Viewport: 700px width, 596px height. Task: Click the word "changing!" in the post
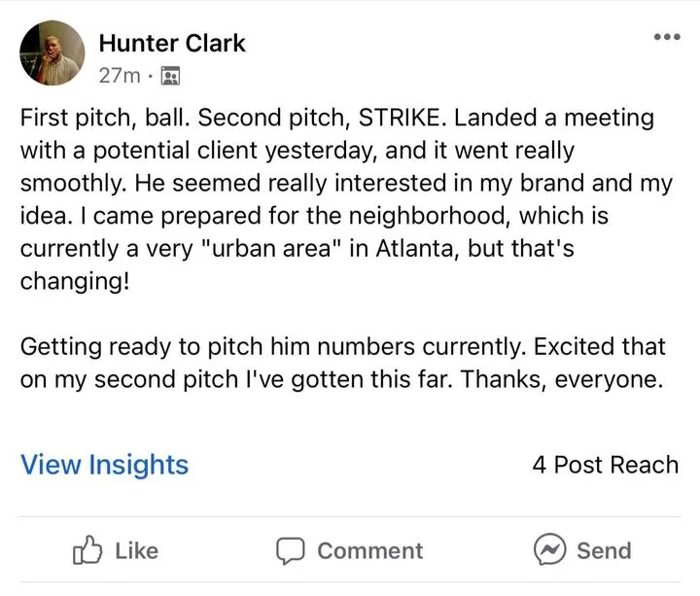coord(75,281)
